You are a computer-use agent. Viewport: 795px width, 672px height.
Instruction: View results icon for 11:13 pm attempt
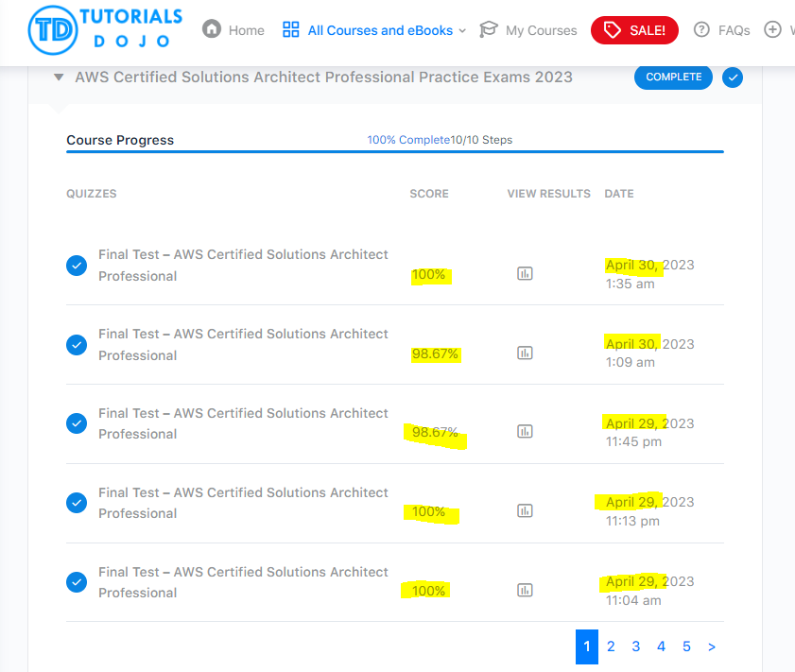(x=525, y=510)
